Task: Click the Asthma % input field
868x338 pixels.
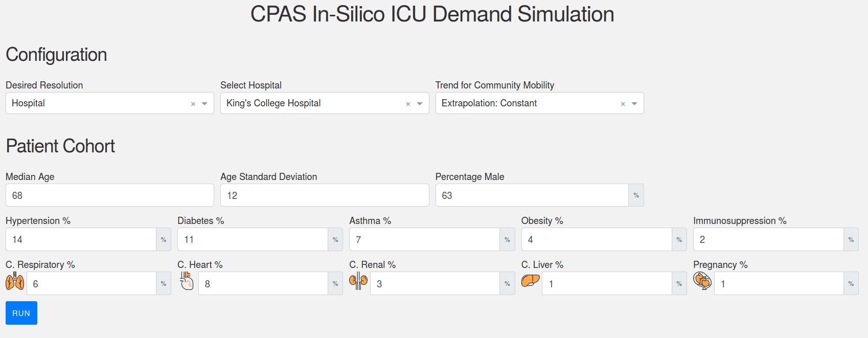Action: pyautogui.click(x=424, y=239)
